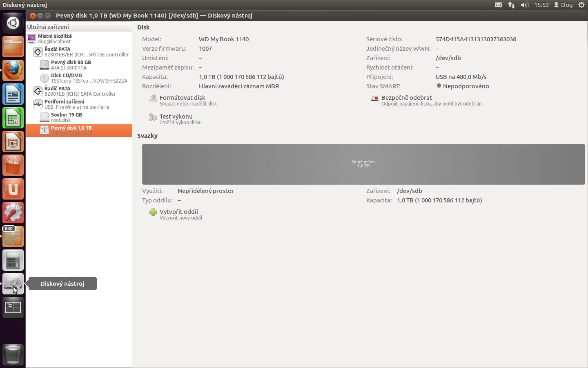
Task: Launch the Calculator from the launcher
Action: pos(13,260)
